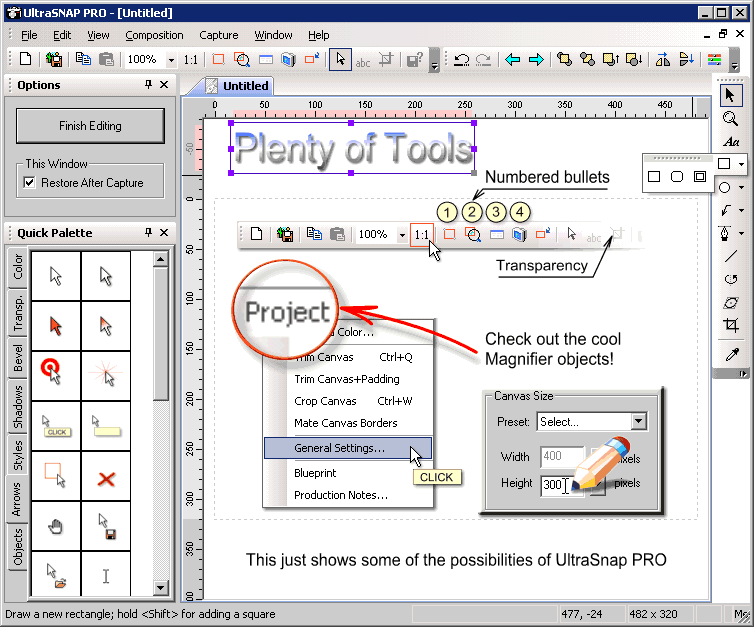Click the magnifier capture icon in toolbar
Screen dimensions: 754x627
[x=242, y=60]
